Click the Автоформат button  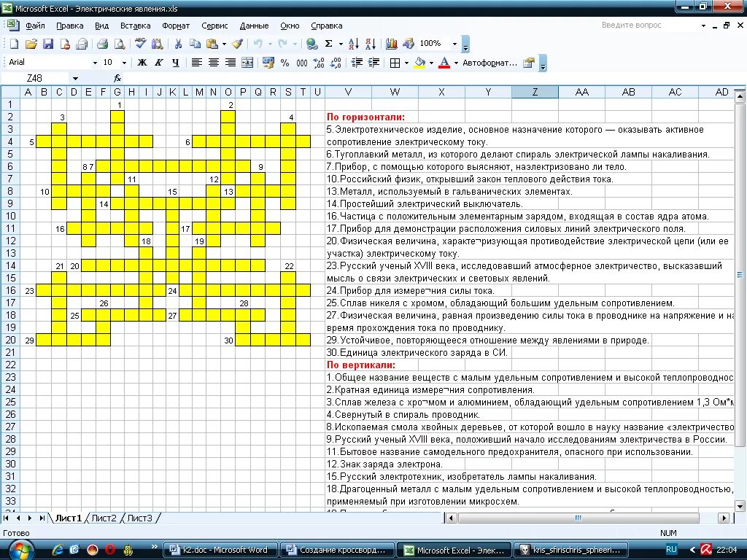pyautogui.click(x=489, y=63)
